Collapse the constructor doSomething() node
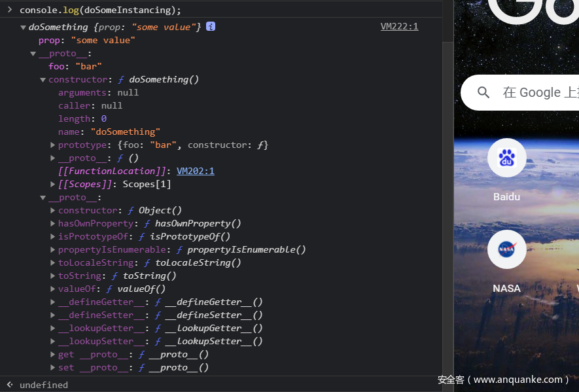 [x=43, y=80]
